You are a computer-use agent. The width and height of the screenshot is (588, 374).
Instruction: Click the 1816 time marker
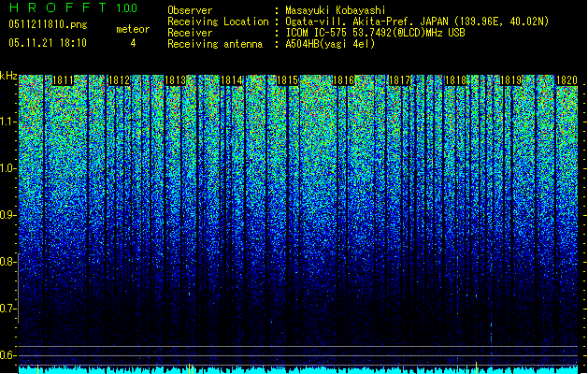coord(343,80)
